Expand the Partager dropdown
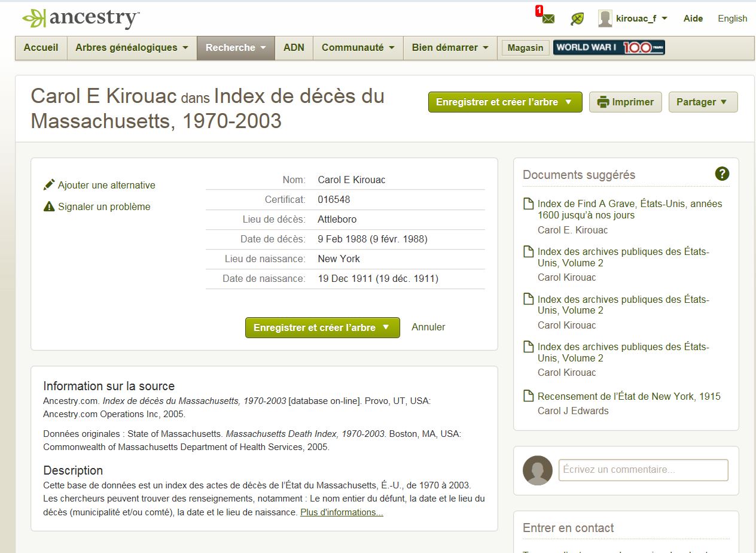This screenshot has width=756, height=553. (703, 102)
